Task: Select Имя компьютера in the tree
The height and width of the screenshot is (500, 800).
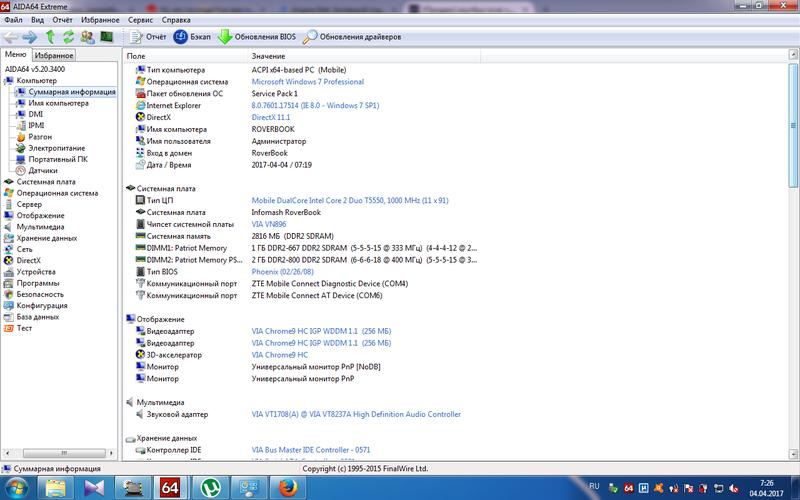Action: 58,103
